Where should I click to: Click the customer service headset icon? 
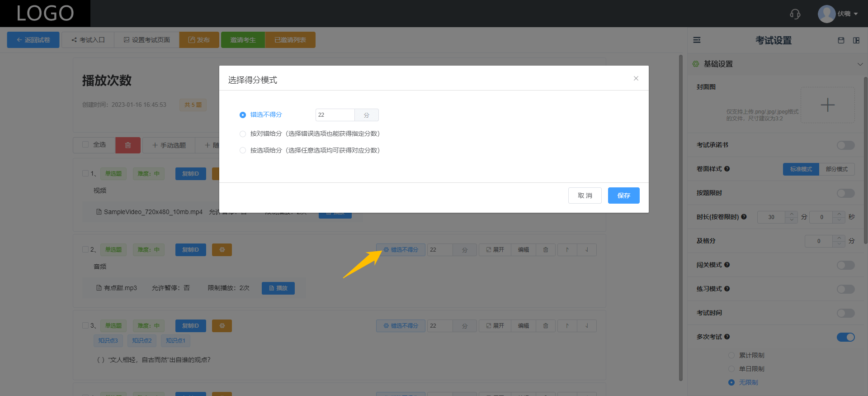(795, 14)
